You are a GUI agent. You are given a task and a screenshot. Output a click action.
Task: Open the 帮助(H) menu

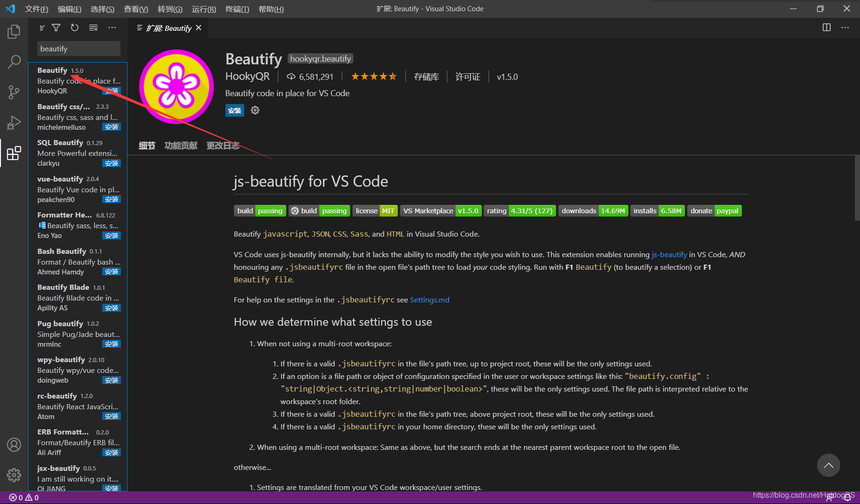(271, 9)
